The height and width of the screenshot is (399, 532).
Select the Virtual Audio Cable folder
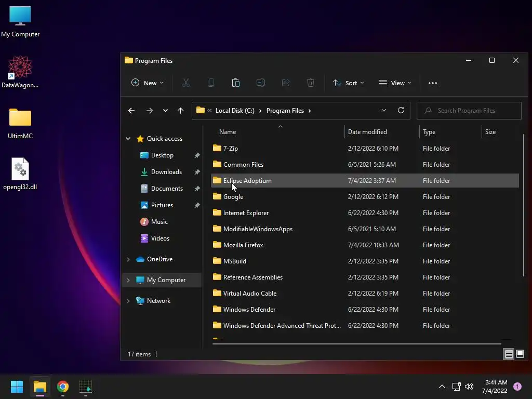pos(365,294)
